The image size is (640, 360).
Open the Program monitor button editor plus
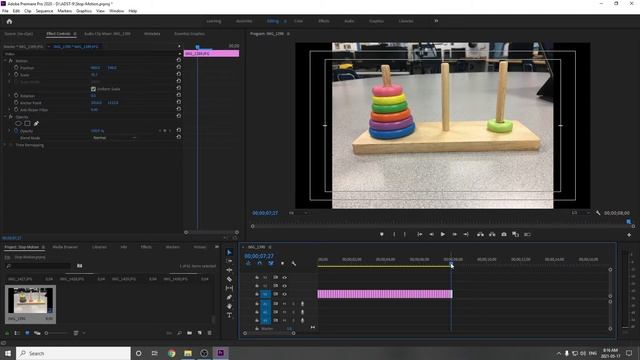[629, 235]
